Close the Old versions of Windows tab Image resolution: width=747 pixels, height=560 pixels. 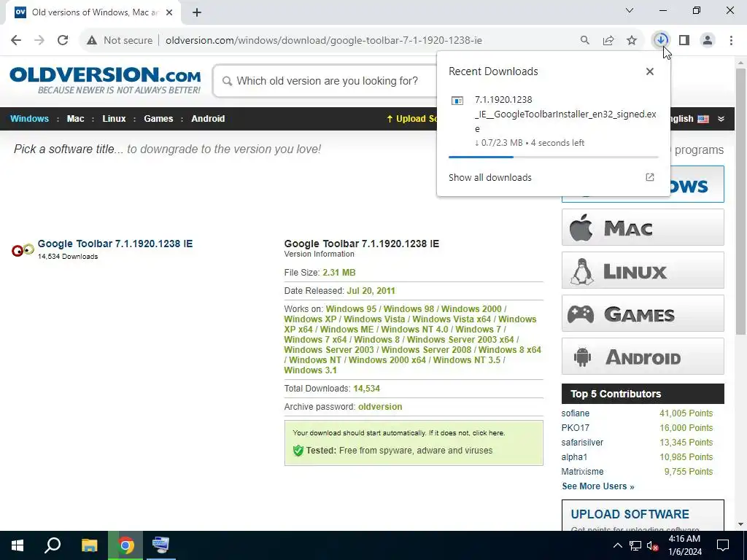coord(169,12)
